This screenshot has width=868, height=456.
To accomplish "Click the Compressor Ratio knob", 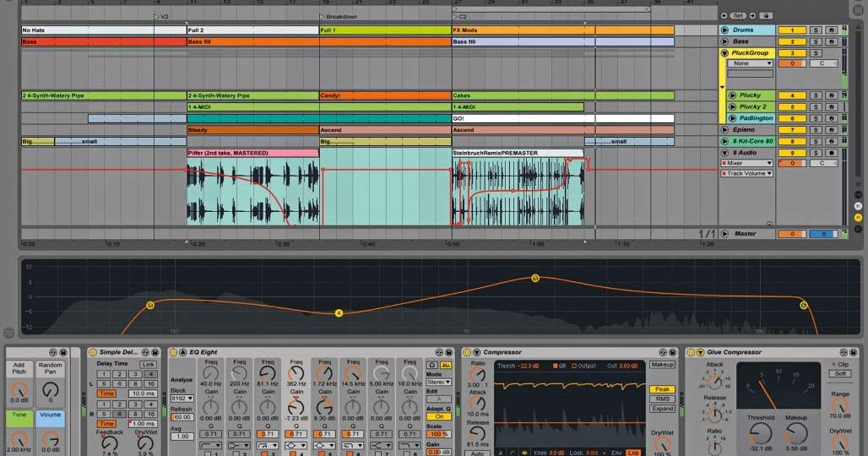I will click(x=477, y=374).
